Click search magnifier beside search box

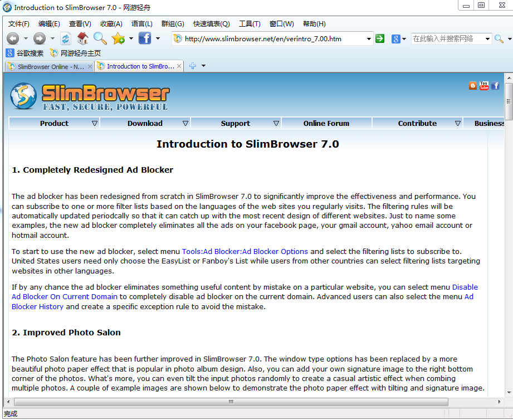499,38
